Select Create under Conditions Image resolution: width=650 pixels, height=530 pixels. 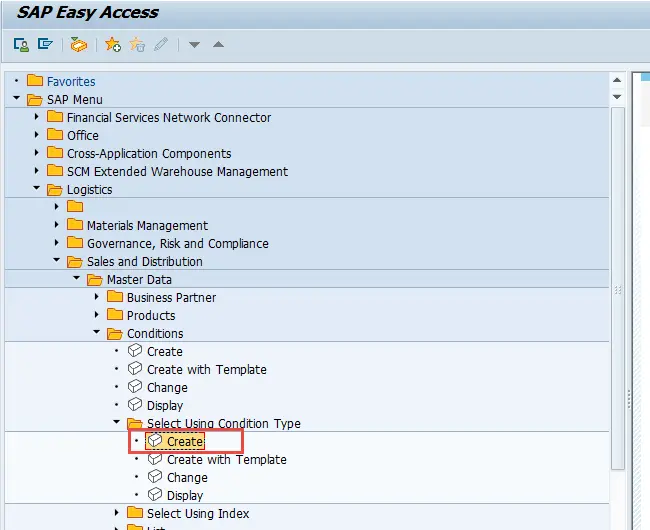coord(165,351)
